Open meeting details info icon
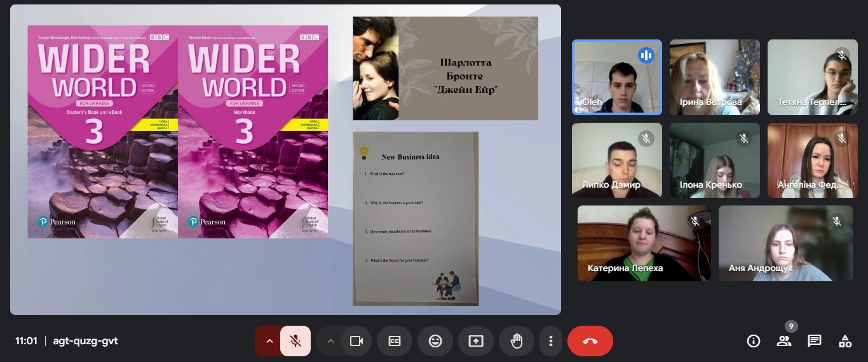This screenshot has height=362, width=868. [x=754, y=341]
